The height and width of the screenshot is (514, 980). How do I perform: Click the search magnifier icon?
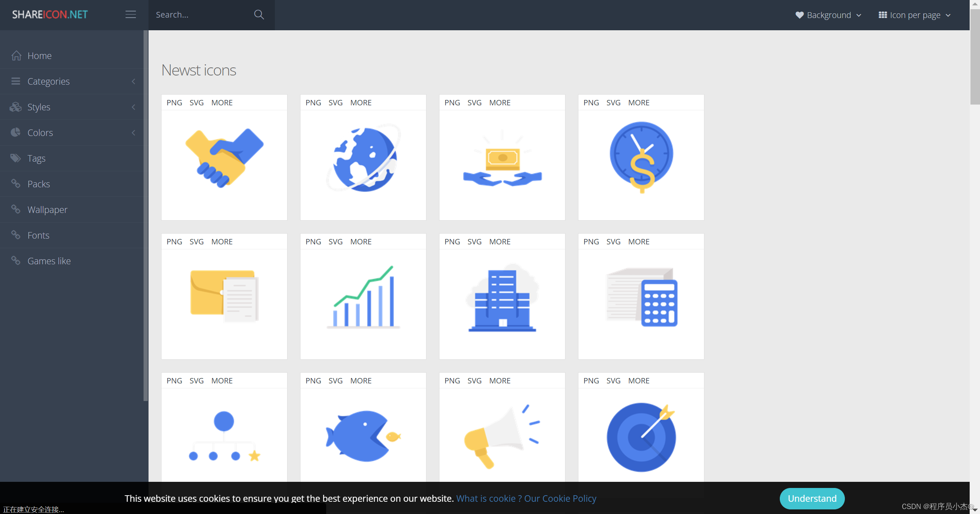click(259, 15)
